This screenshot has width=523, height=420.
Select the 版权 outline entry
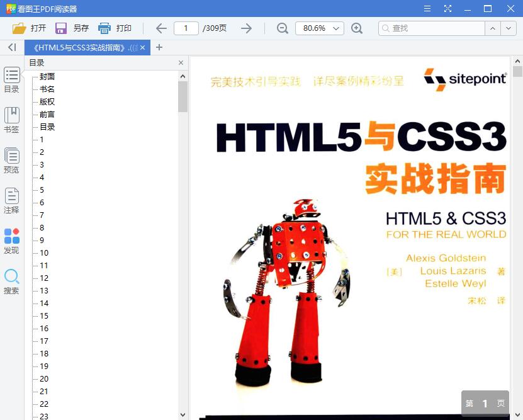47,102
